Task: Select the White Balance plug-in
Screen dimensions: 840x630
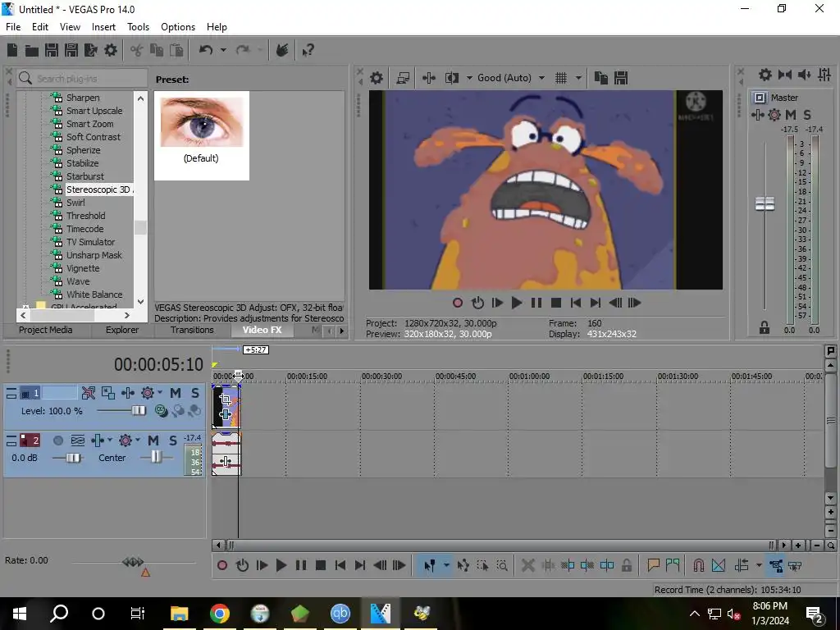Action: 94,294
